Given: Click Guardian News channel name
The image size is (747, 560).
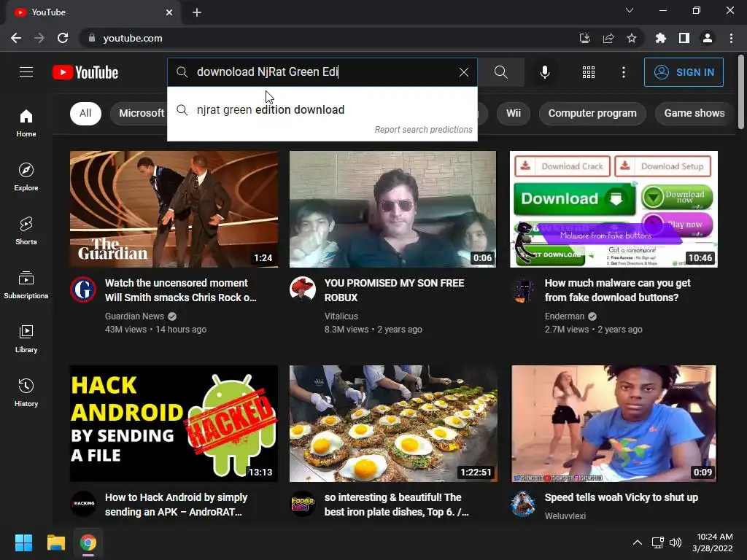Looking at the screenshot, I should point(134,316).
